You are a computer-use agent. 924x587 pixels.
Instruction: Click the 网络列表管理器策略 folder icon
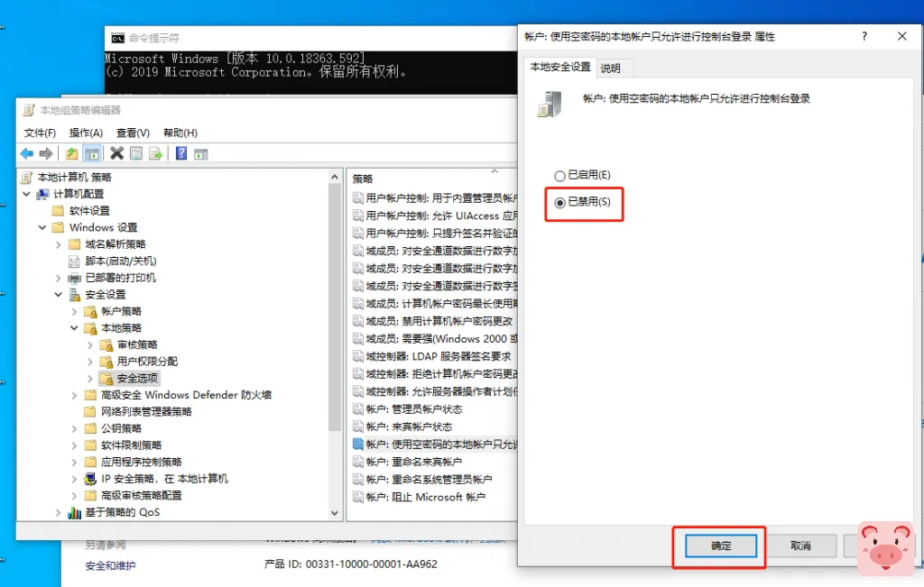pyautogui.click(x=90, y=411)
